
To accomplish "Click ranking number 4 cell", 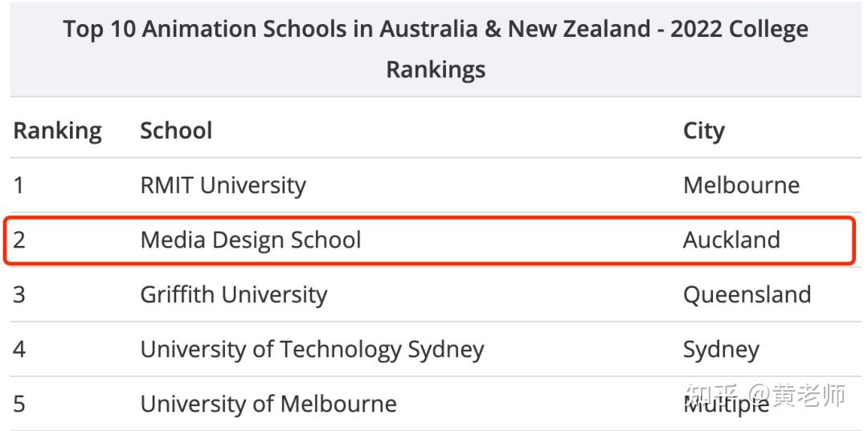I will [19, 350].
